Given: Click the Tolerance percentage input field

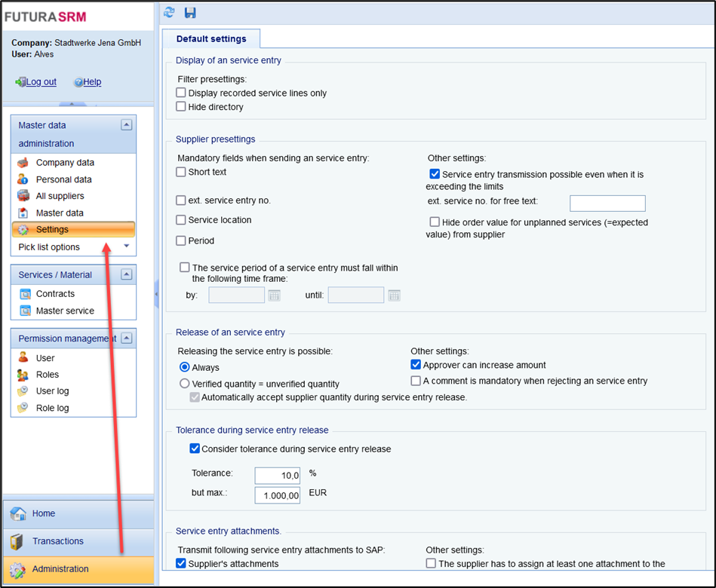Looking at the screenshot, I should tap(278, 475).
